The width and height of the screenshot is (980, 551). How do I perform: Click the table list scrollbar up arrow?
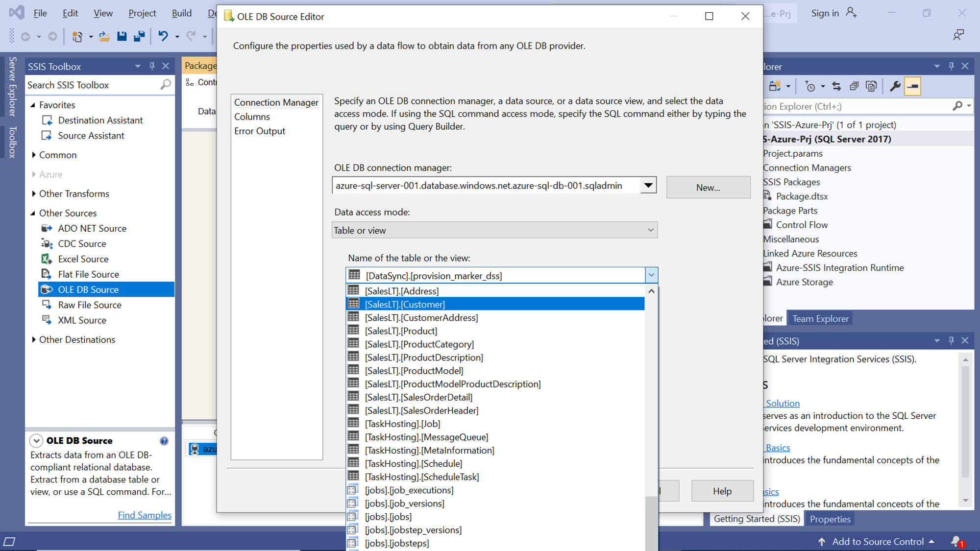[651, 291]
